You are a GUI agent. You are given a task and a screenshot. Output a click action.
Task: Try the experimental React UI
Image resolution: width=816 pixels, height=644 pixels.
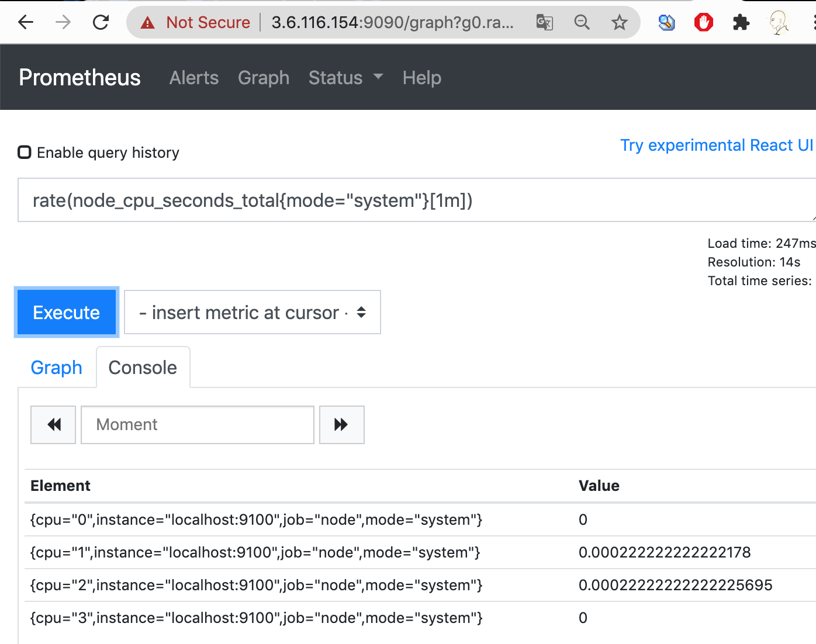coord(716,145)
